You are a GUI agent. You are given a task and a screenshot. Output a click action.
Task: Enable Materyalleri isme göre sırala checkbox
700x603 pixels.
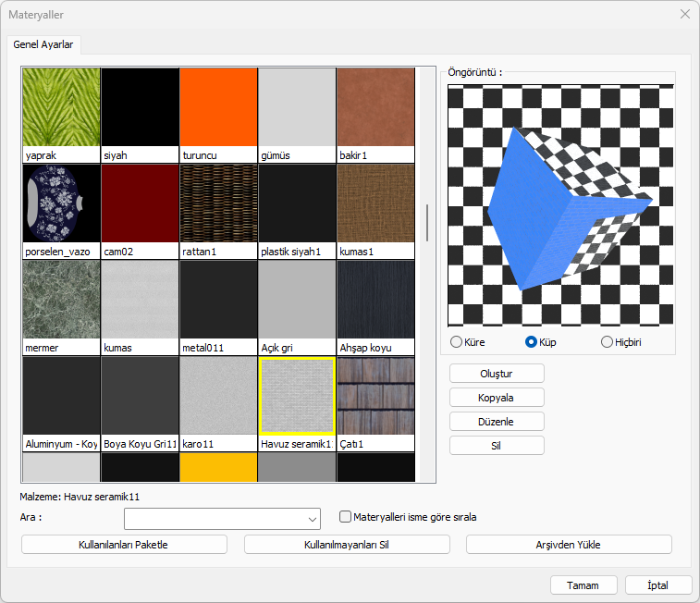pos(346,517)
